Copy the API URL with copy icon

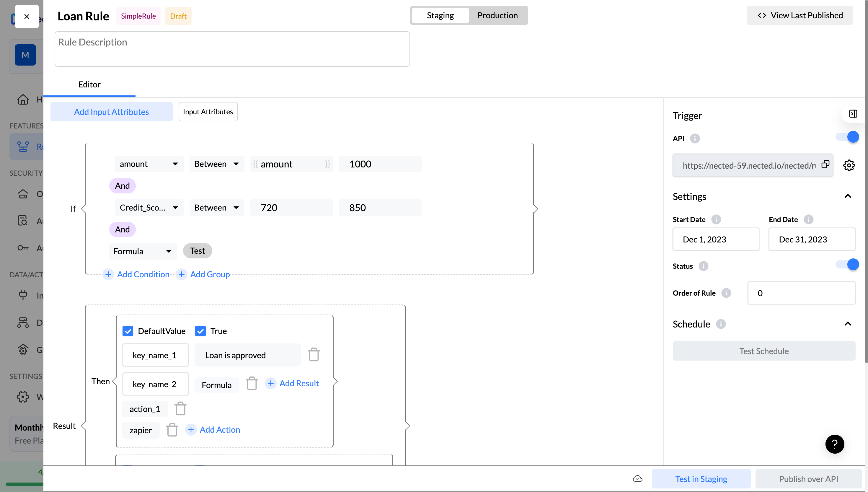[x=825, y=164]
